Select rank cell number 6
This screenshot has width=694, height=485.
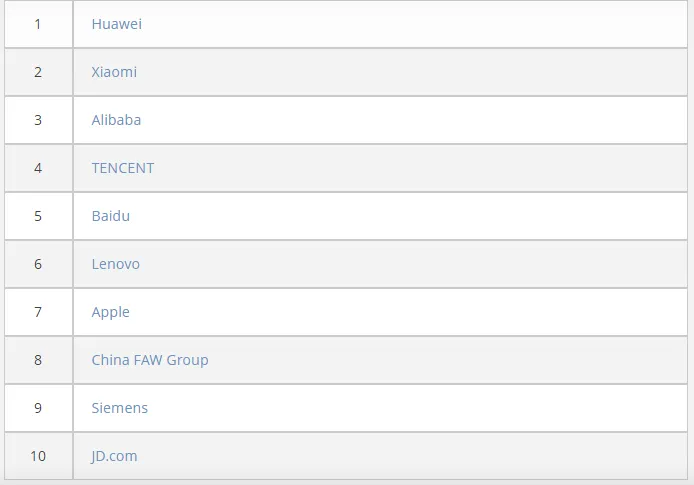39,264
